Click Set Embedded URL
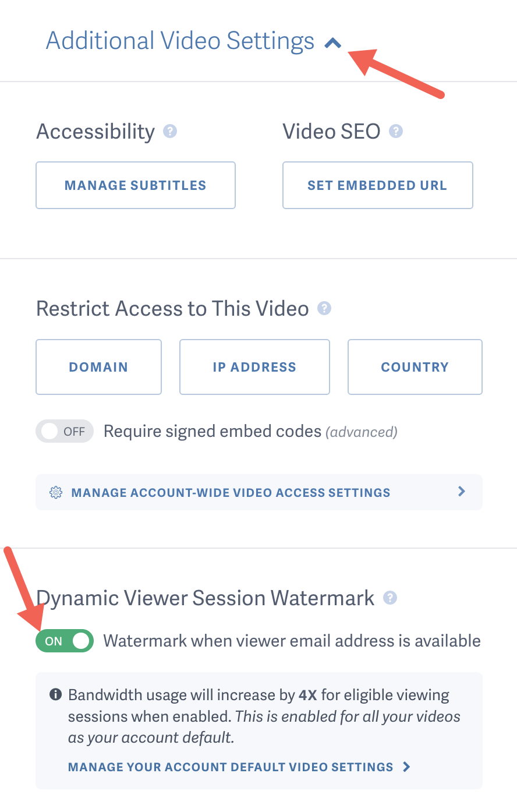The height and width of the screenshot is (812, 517). pos(377,185)
